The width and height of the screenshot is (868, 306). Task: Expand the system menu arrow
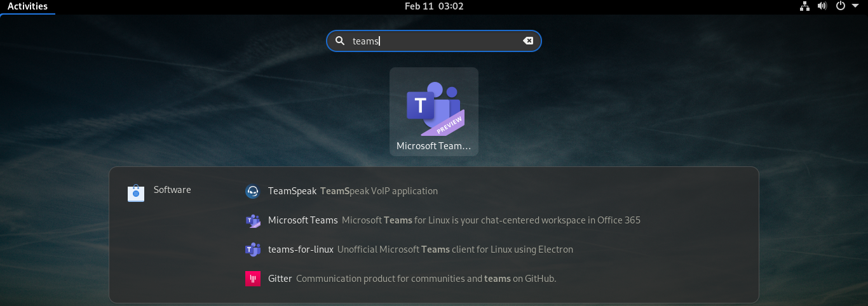tap(855, 6)
